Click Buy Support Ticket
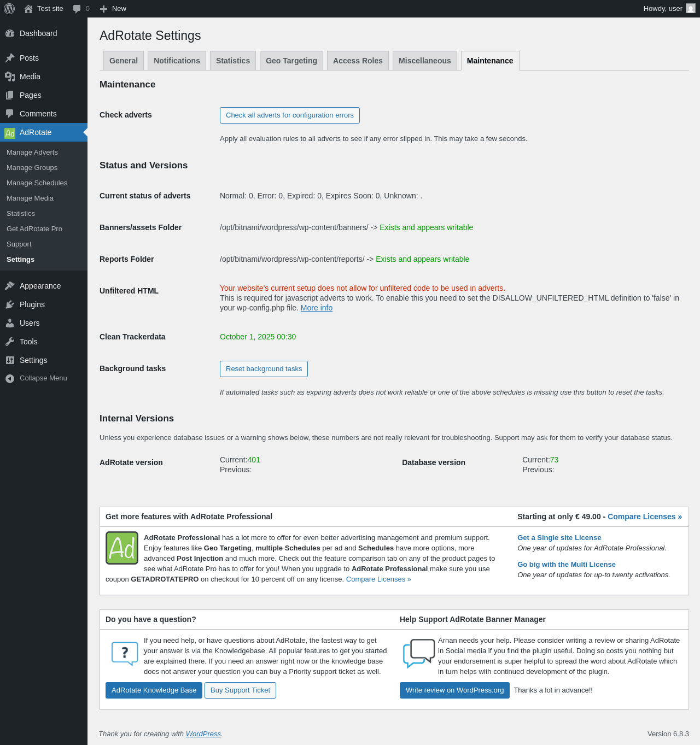 (240, 690)
